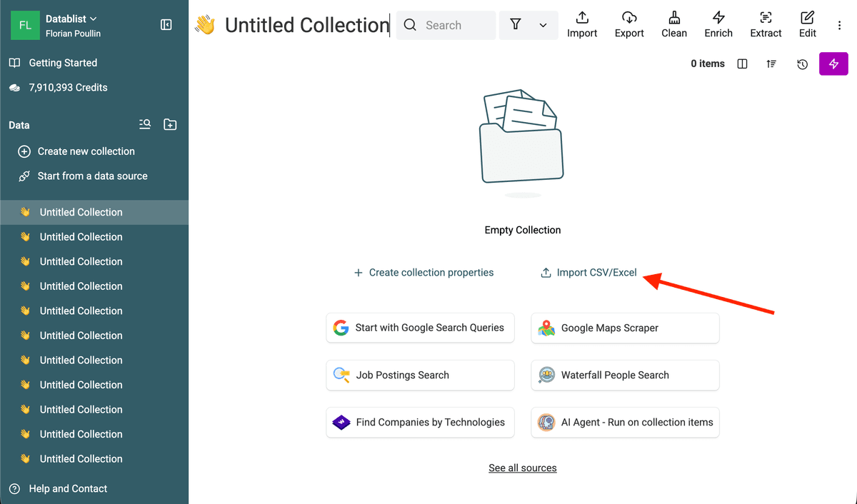Open AI Agent - Run on collection items
857x504 pixels.
click(x=625, y=422)
